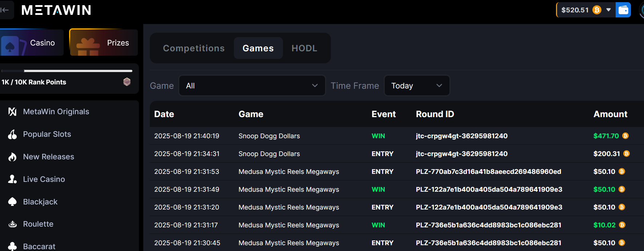
Task: Click the $520.51 balance display
Action: pos(575,10)
